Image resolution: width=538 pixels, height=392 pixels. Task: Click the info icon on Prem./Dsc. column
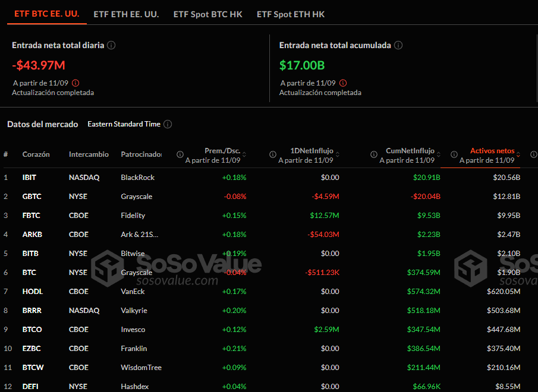point(179,154)
